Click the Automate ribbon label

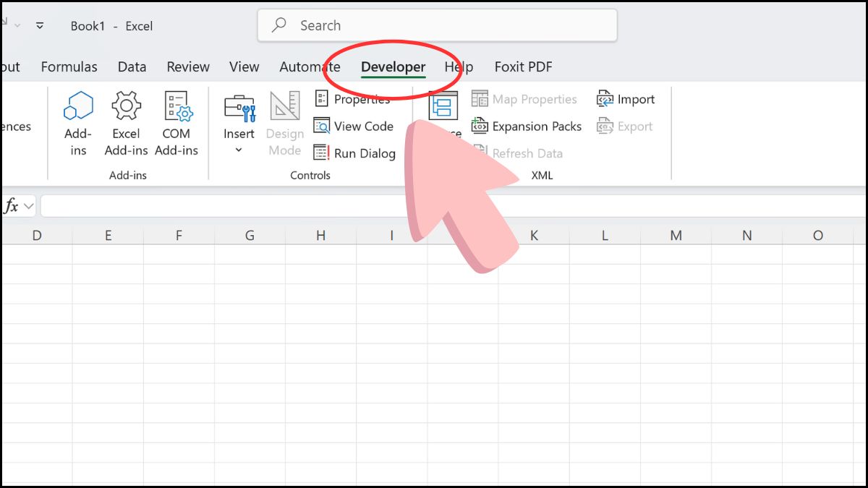310,67
